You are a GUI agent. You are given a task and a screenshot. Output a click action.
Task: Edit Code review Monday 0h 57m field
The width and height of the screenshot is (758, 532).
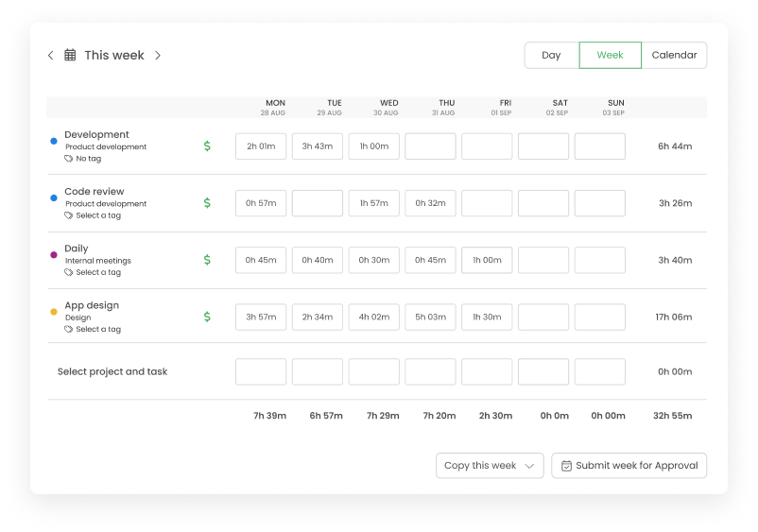click(x=261, y=203)
